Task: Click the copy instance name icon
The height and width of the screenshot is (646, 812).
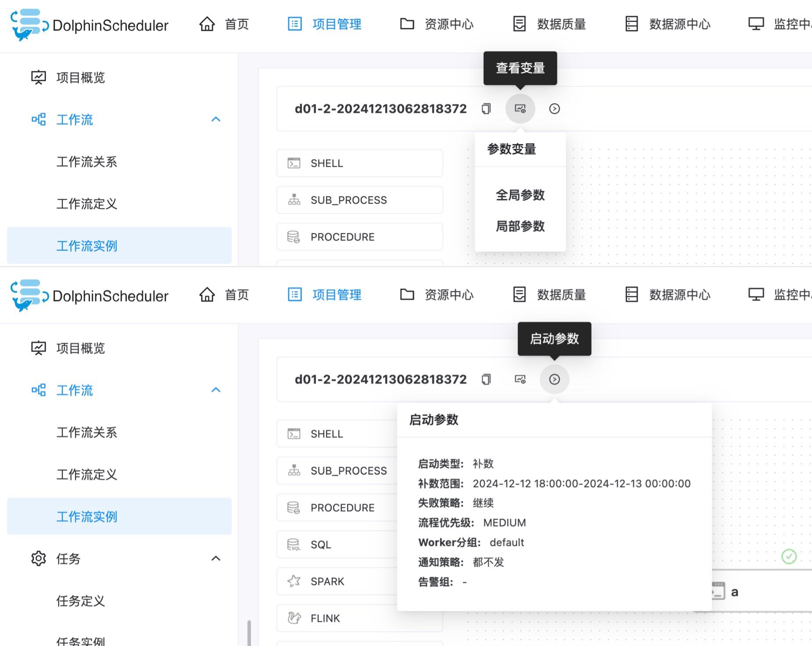Action: [x=485, y=108]
